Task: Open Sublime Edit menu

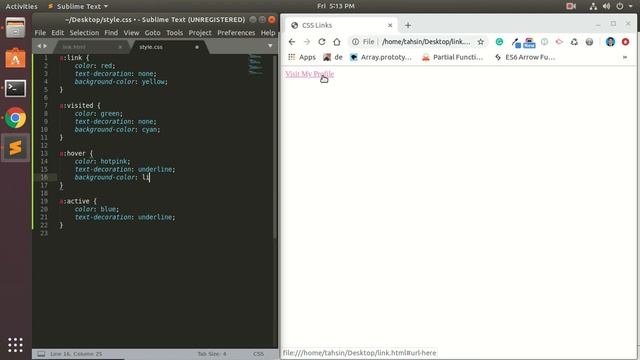Action: pos(58,33)
